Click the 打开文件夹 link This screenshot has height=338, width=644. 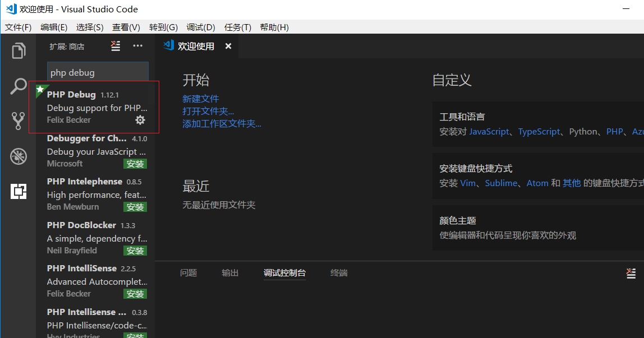coord(208,111)
